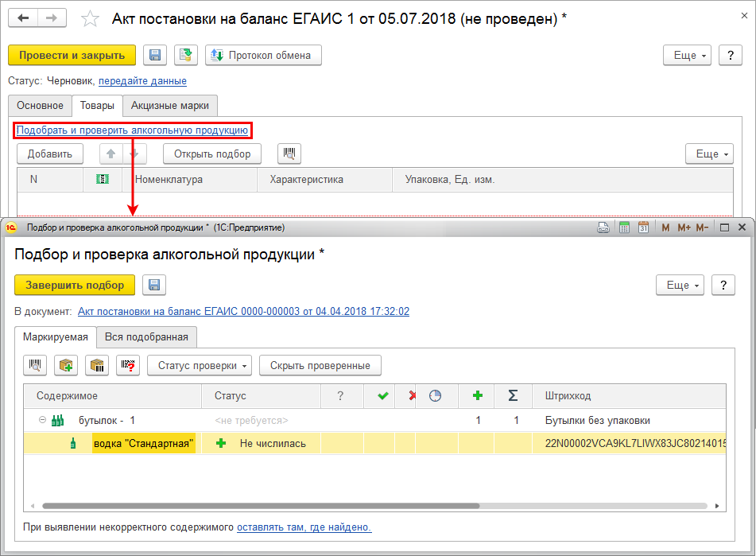Click the red cross column header
Image resolution: width=756 pixels, height=556 pixels.
pyautogui.click(x=405, y=396)
